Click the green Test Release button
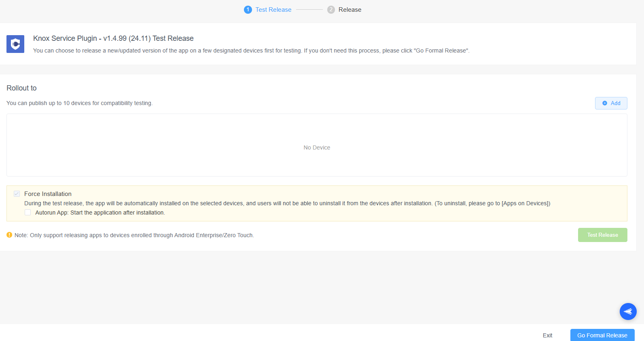The height and width of the screenshot is (341, 644). coord(602,235)
